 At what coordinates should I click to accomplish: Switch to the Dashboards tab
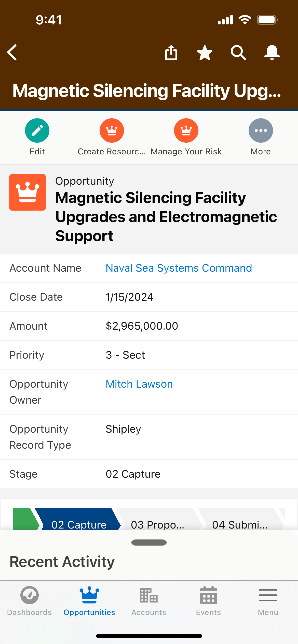tap(30, 601)
